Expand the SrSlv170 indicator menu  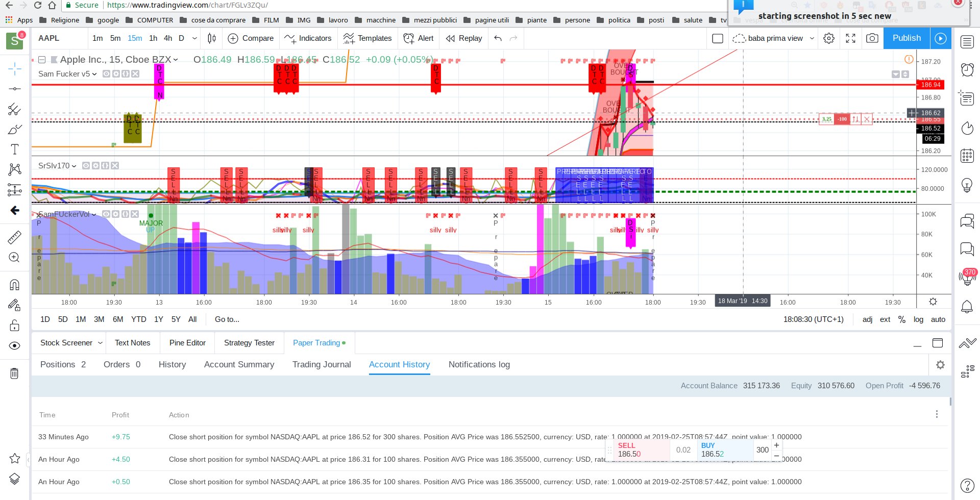(x=74, y=166)
